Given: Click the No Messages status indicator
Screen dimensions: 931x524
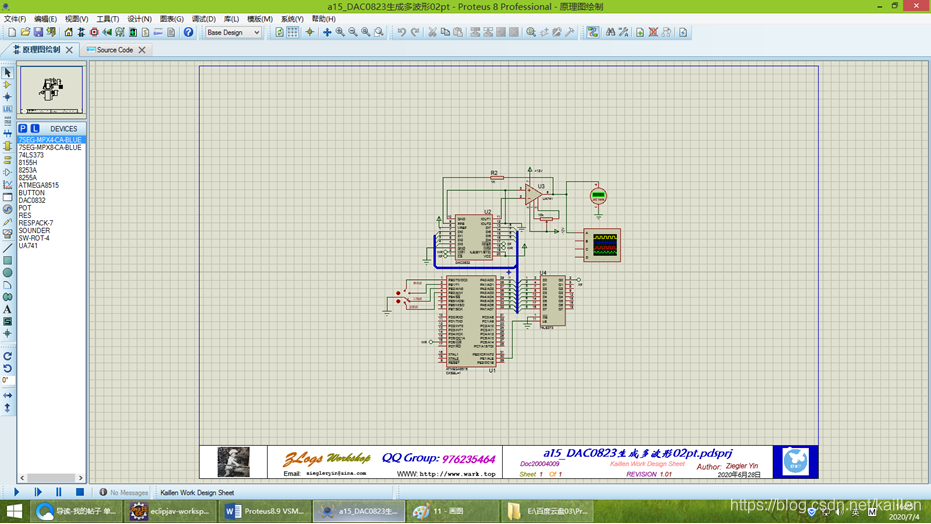Looking at the screenshot, I should [x=124, y=493].
